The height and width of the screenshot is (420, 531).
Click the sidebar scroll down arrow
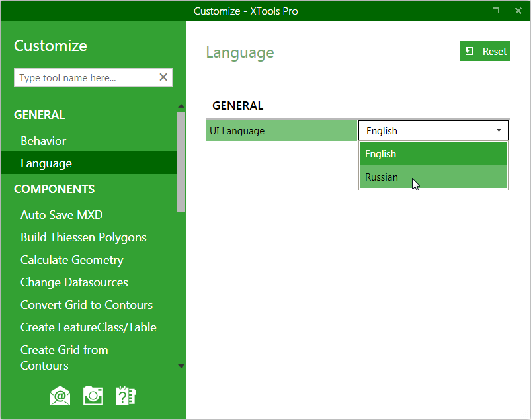pyautogui.click(x=181, y=366)
